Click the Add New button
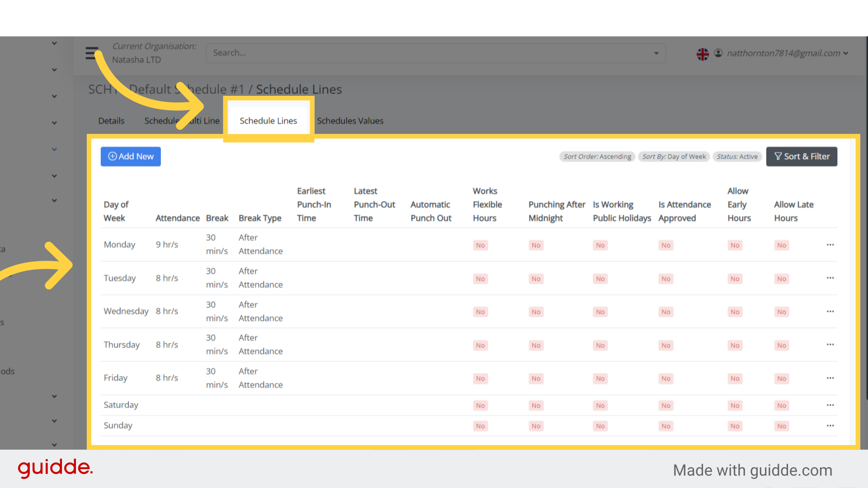The height and width of the screenshot is (488, 868). pyautogui.click(x=131, y=156)
